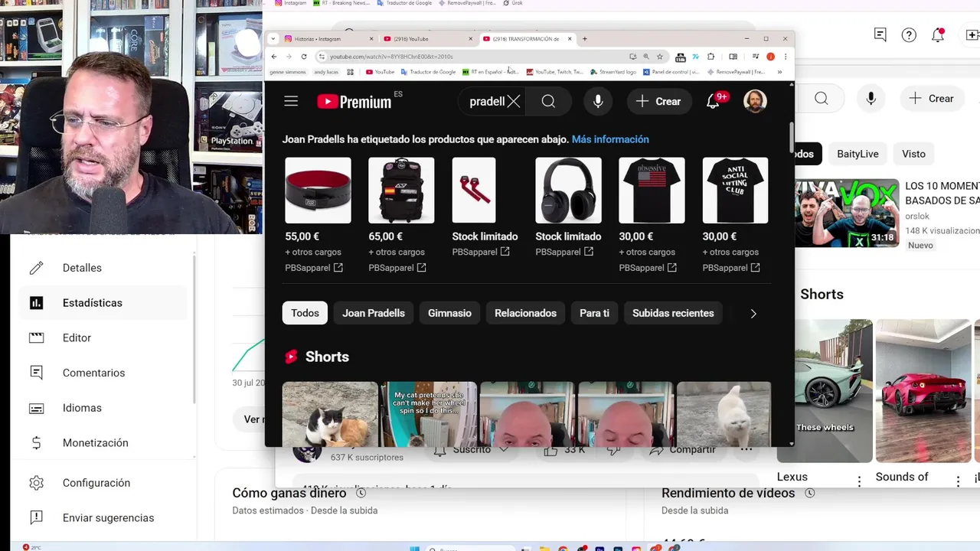Bookmark this page with the star icon
This screenshot has height=551, width=980.
coord(659,57)
